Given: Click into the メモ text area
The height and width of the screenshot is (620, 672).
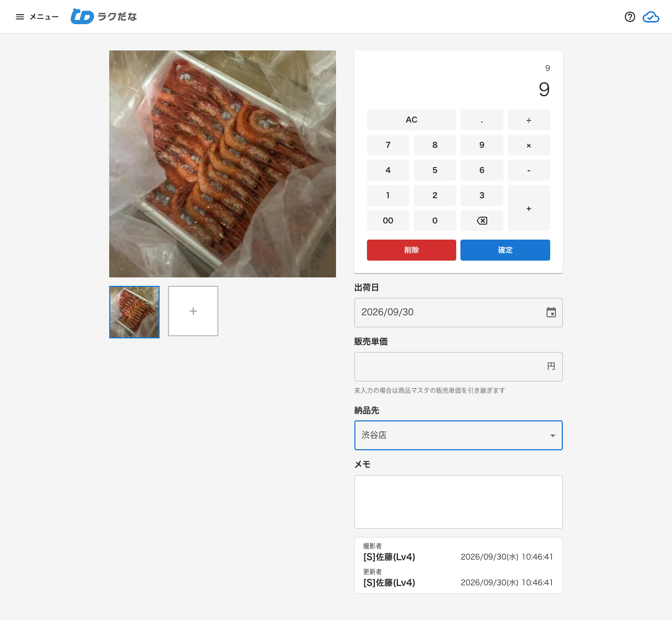Looking at the screenshot, I should tap(458, 502).
